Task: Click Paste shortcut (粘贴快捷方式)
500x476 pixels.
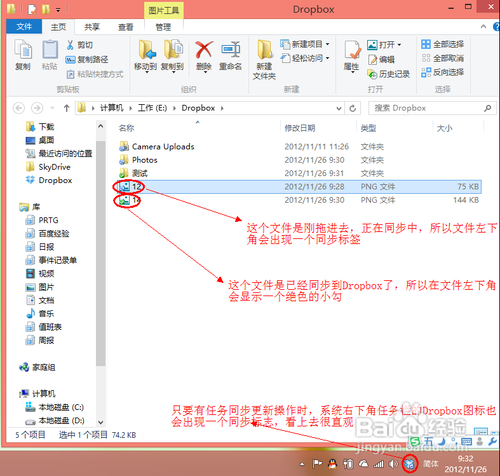Action: tap(95, 74)
